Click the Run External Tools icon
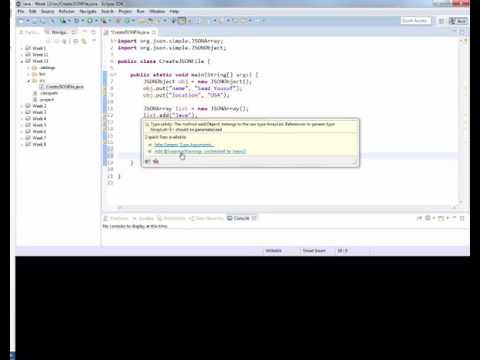Viewport: 480px width, 360px height. (x=104, y=21)
